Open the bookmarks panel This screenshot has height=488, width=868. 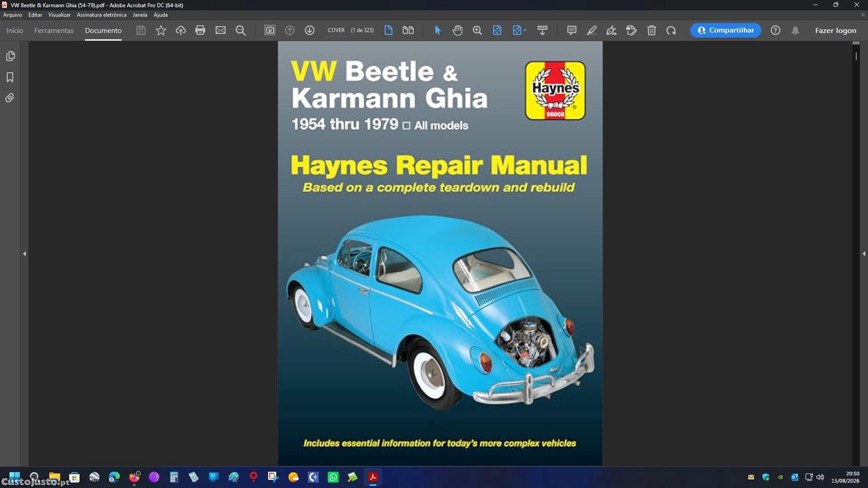10,77
